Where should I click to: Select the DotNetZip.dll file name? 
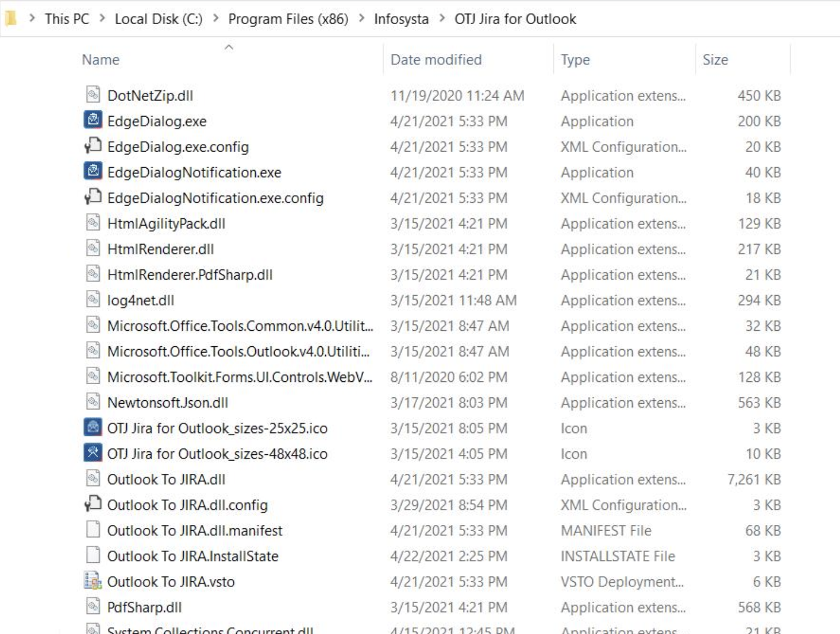(150, 96)
